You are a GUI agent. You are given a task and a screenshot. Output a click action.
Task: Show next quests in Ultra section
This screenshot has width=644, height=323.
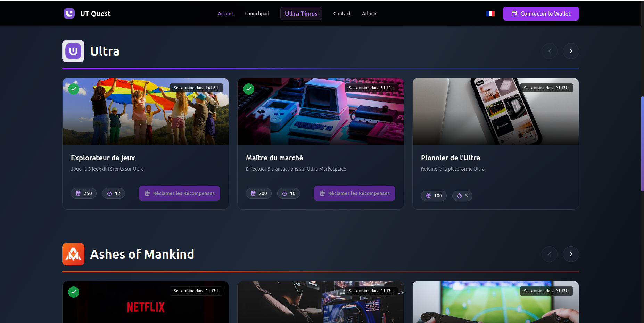(x=571, y=51)
